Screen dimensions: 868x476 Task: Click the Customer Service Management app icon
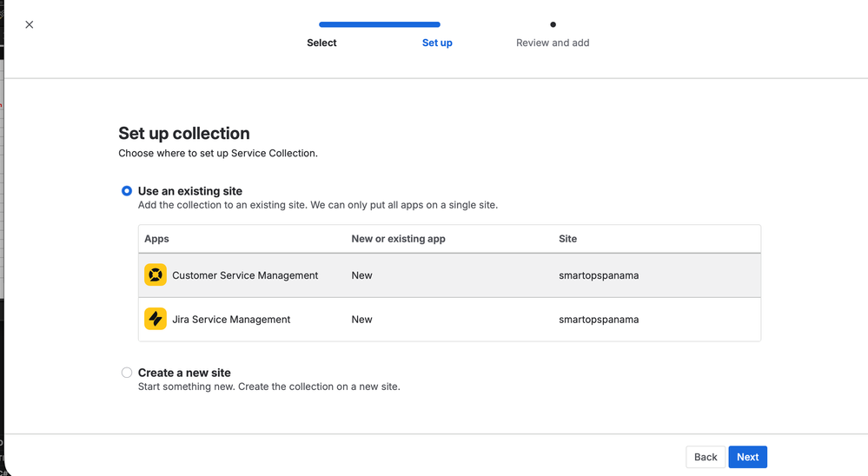point(156,274)
